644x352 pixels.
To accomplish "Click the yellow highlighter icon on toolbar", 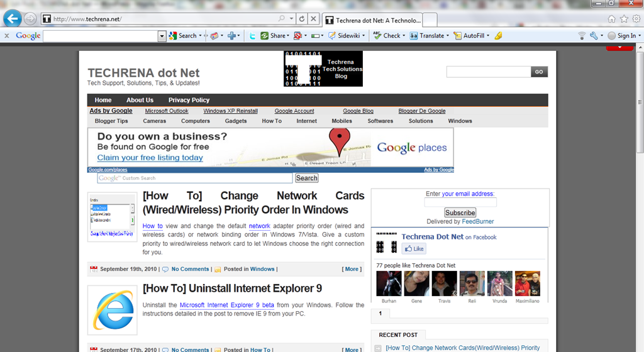I will coord(498,36).
